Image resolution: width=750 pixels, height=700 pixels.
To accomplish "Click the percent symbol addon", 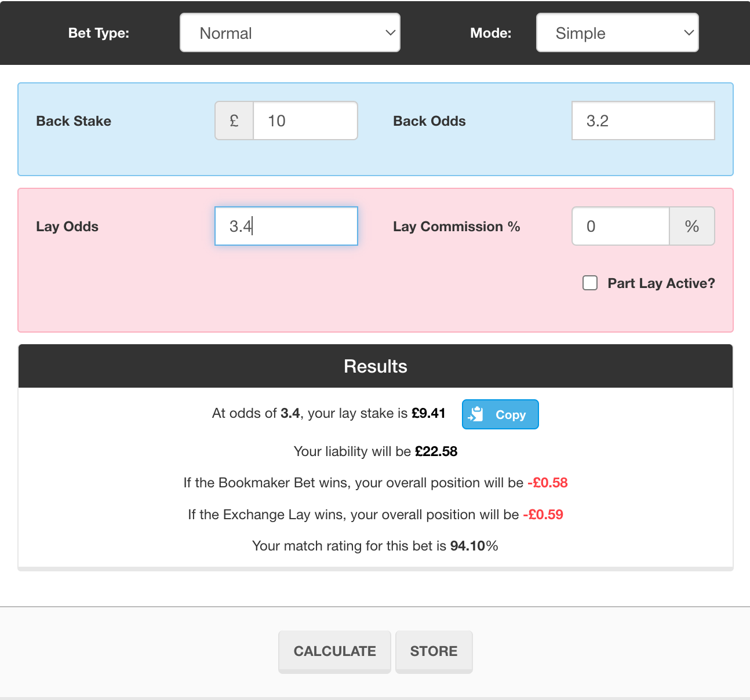I will coord(692,226).
